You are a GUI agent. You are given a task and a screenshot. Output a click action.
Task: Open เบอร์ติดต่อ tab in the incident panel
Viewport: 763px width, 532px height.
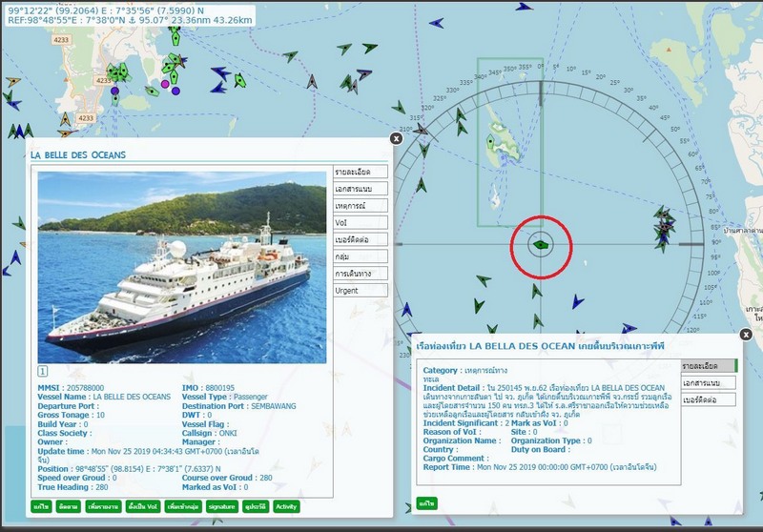coord(708,399)
